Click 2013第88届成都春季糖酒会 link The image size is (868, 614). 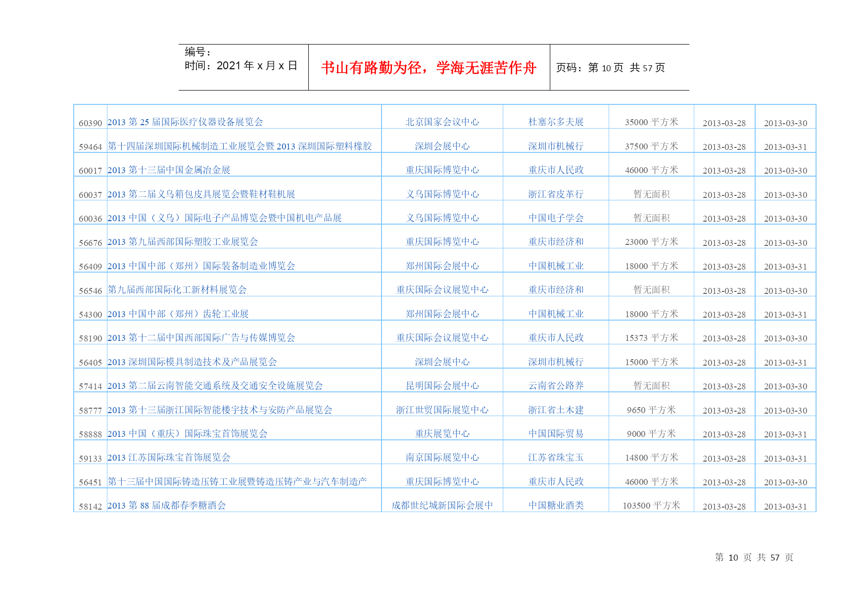tap(166, 506)
